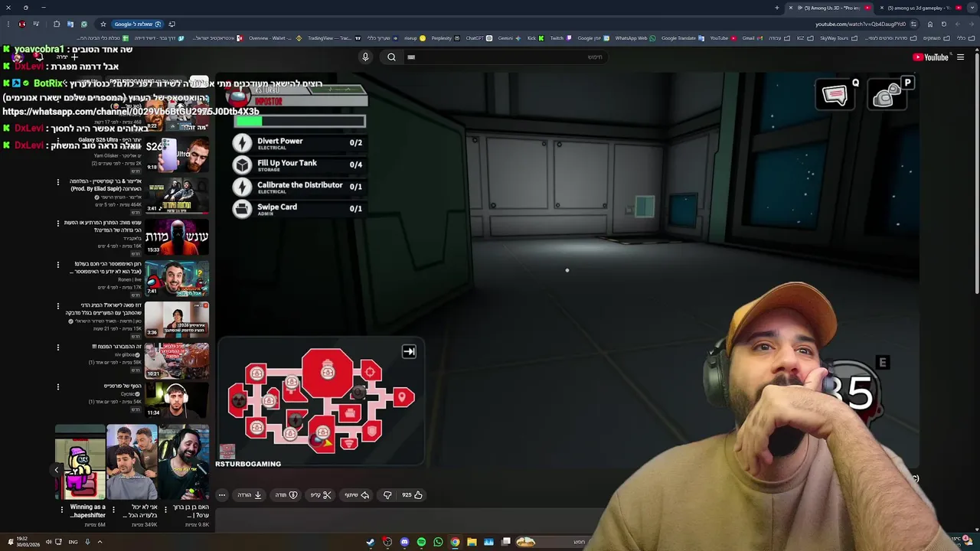Click the Thanks heart button

tap(286, 495)
